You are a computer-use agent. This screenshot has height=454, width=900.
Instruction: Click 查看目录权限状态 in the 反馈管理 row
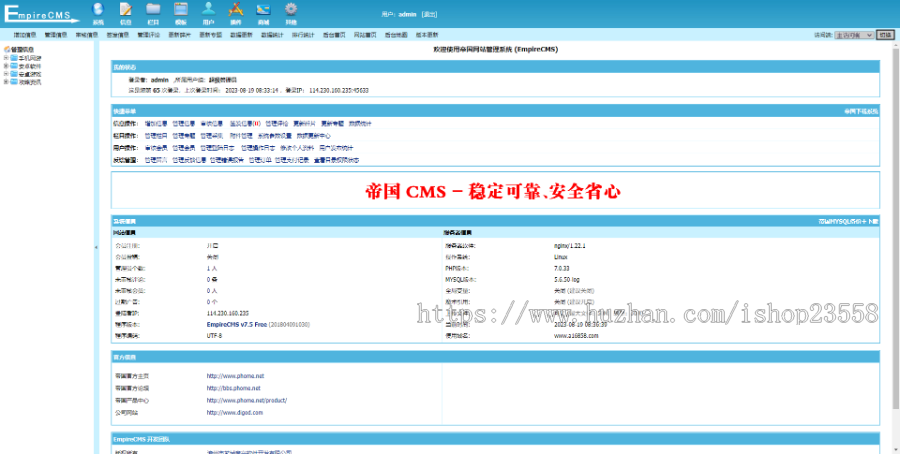coord(336,161)
